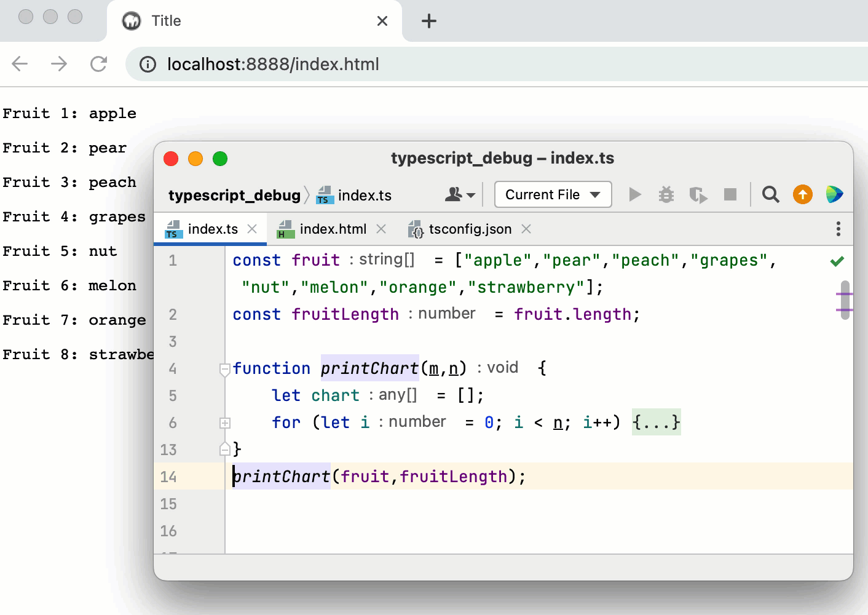Expand the folded for loop via gutter plus icon
This screenshot has width=868, height=615.
pyautogui.click(x=225, y=423)
